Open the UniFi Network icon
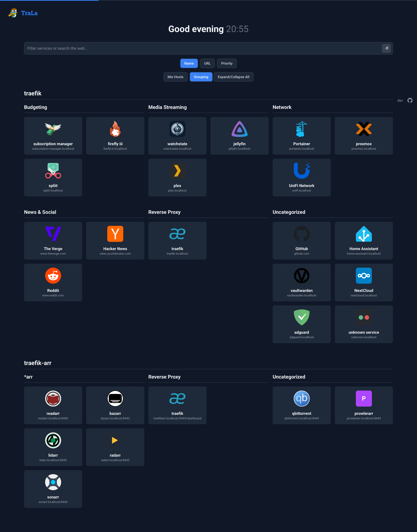417x532 pixels. tap(301, 171)
